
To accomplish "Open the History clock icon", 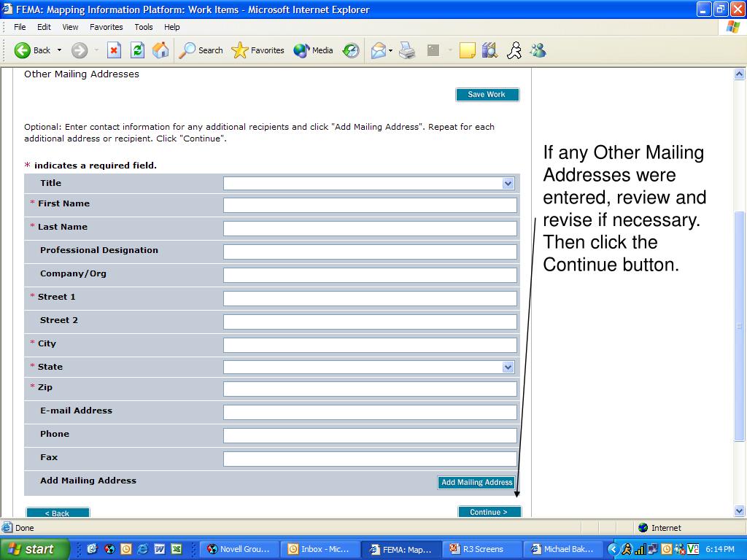I will point(351,50).
